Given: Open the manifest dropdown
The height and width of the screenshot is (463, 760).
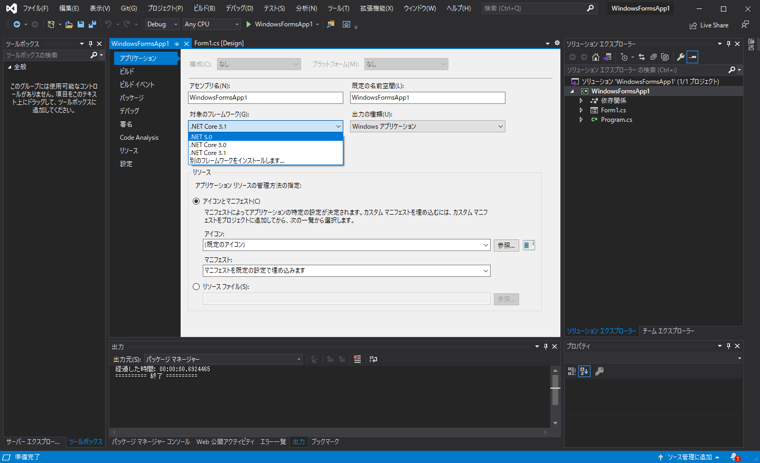Looking at the screenshot, I should 347,271.
